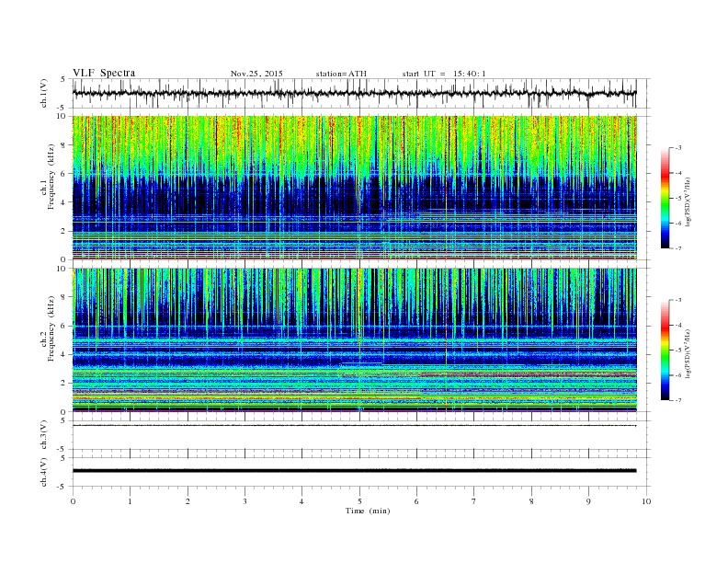Click the '-7' label on ch.2 colorbar
Viewport: 728px width, 563px height.
[677, 400]
